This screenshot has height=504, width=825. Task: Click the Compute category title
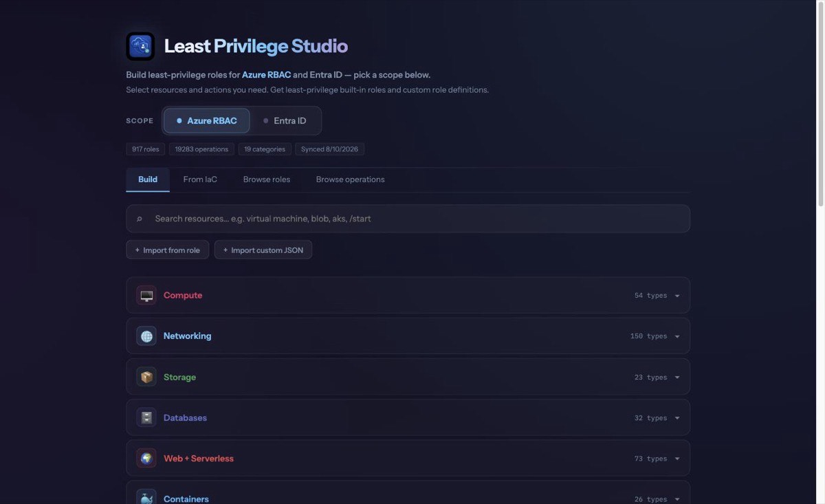click(x=183, y=295)
